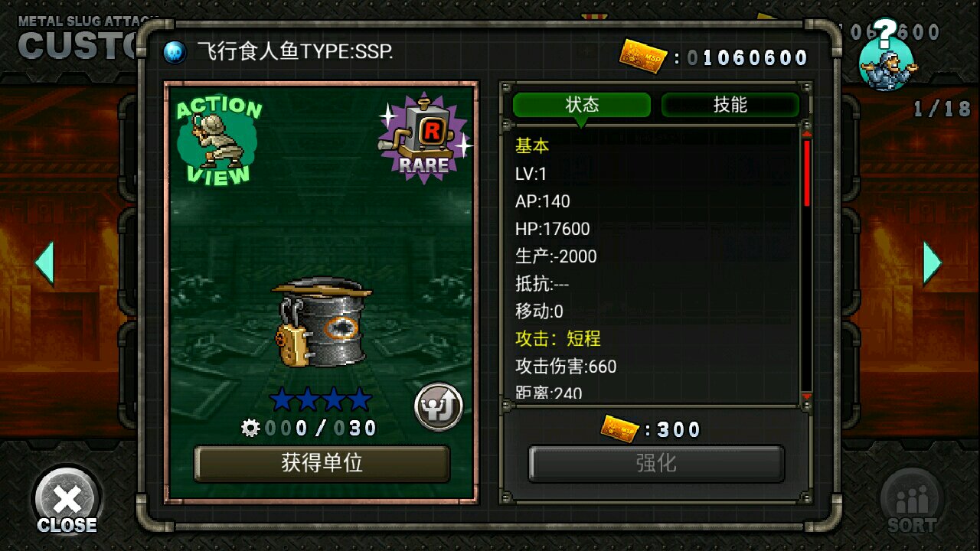Viewport: 980px width, 551px height.
Task: Click the gear icon next to 000/030
Action: click(250, 428)
